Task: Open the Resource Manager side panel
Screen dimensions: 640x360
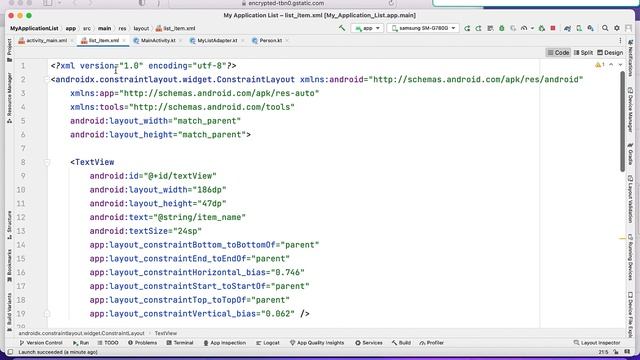Action: 9,98
